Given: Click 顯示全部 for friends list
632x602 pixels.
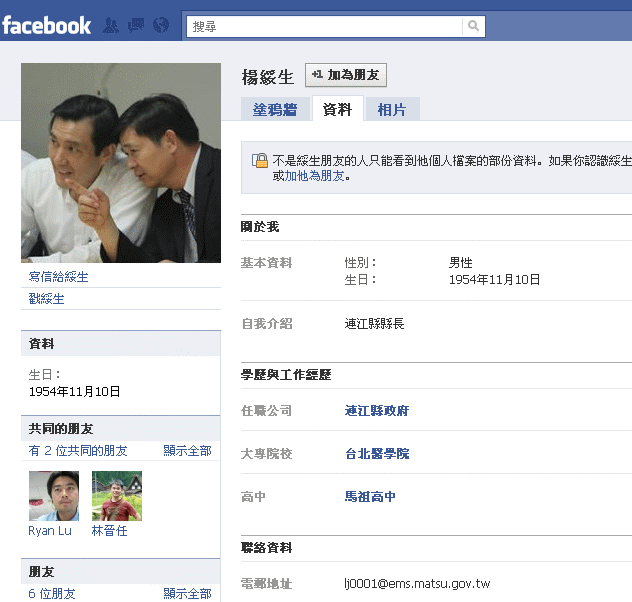Looking at the screenshot, I should [x=187, y=594].
